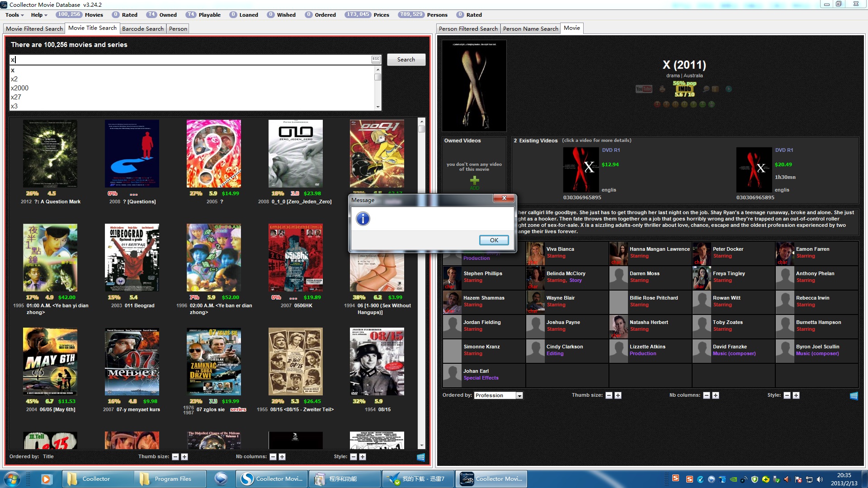Click the 789,529 Persons counter

click(423, 15)
